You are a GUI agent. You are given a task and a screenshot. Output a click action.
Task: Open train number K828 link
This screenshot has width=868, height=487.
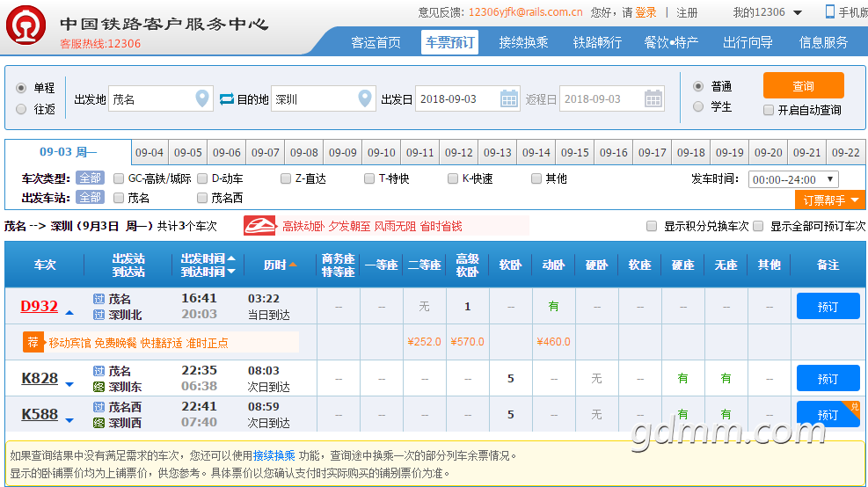coord(40,379)
